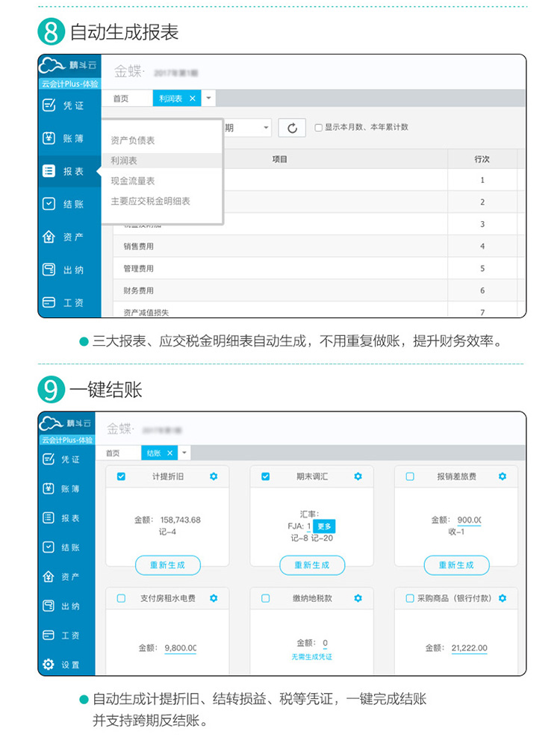Click voucher reference 记–4 on 计提折旧 card
560x749 pixels.
click(x=168, y=532)
